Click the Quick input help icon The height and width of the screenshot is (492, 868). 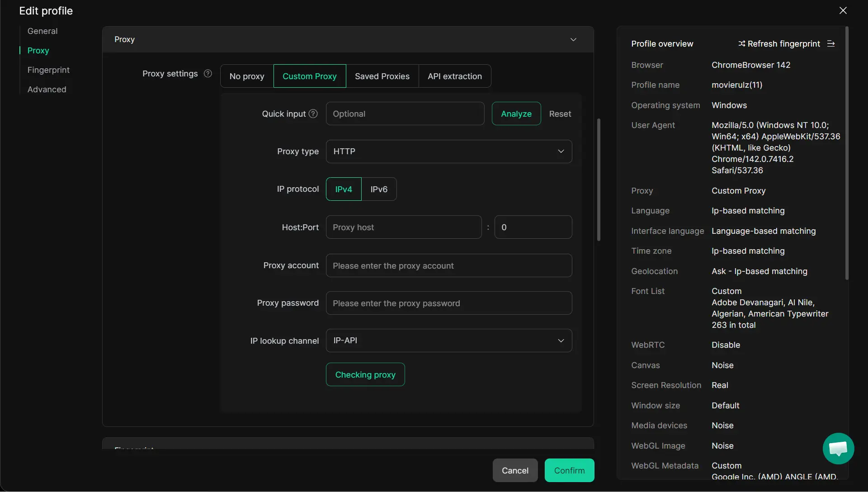313,114
